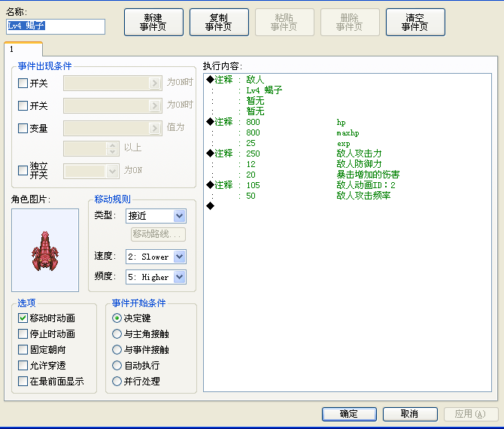This screenshot has height=429, width=504.
Task: Check the 在最前面显示 option
Action: [x=23, y=382]
